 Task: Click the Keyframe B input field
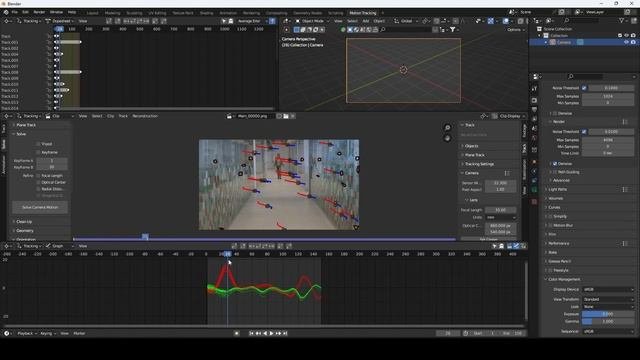coord(52,167)
